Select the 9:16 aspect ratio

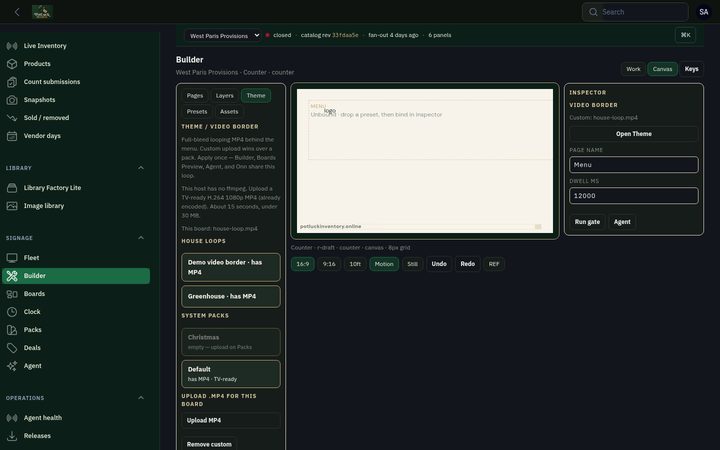329,264
